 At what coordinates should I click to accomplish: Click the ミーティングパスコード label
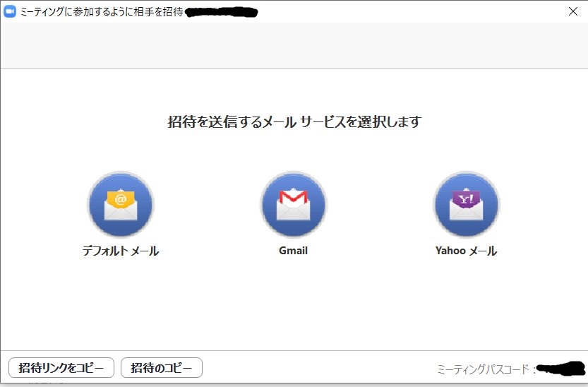click(486, 369)
